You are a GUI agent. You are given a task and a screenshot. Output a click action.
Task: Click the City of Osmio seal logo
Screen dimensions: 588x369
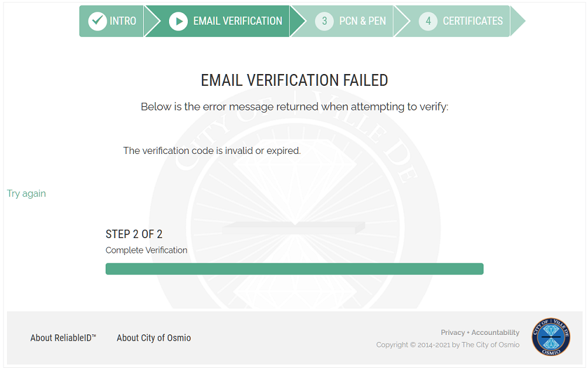pyautogui.click(x=551, y=337)
